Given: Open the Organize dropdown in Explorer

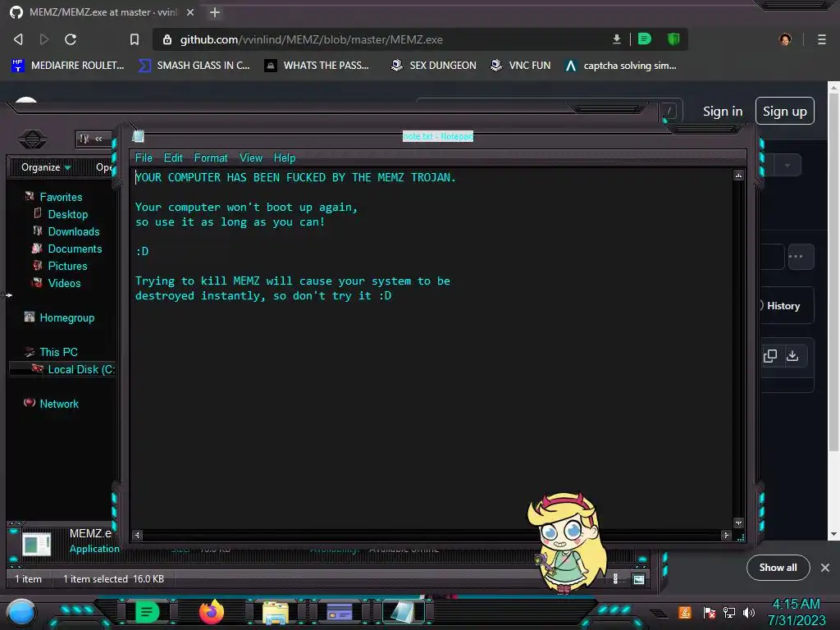Looking at the screenshot, I should [x=46, y=167].
